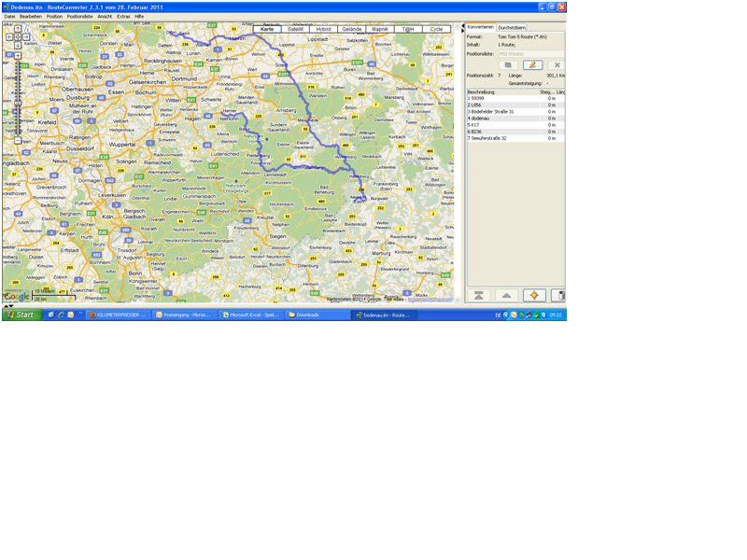
Task: Pan the map up with arrow button
Action: pyautogui.click(x=17, y=29)
